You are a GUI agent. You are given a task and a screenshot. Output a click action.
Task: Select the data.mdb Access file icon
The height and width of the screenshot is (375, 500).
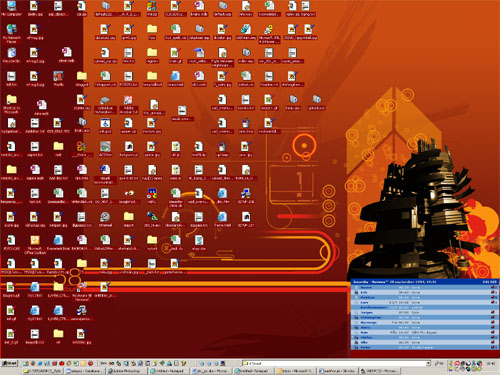click(x=41, y=108)
